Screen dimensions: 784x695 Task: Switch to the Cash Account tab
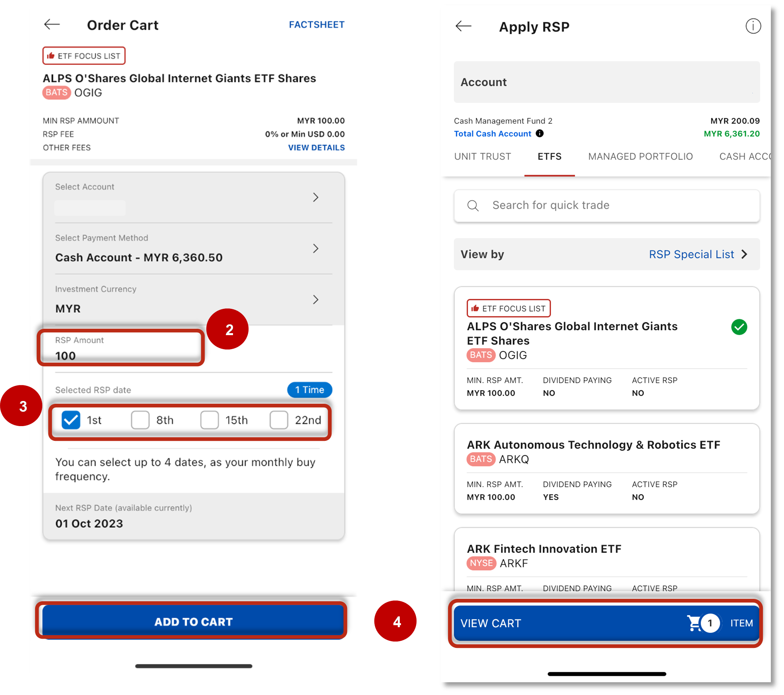point(745,156)
